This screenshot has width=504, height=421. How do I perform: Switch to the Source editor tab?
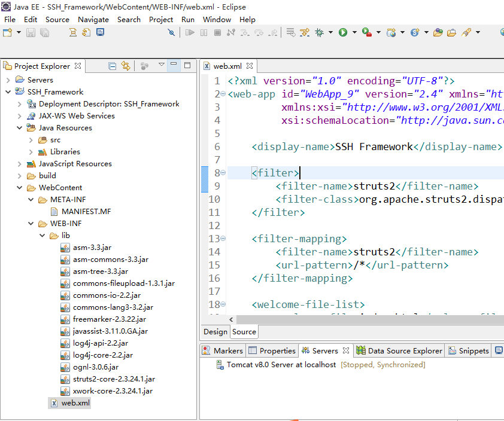point(244,332)
